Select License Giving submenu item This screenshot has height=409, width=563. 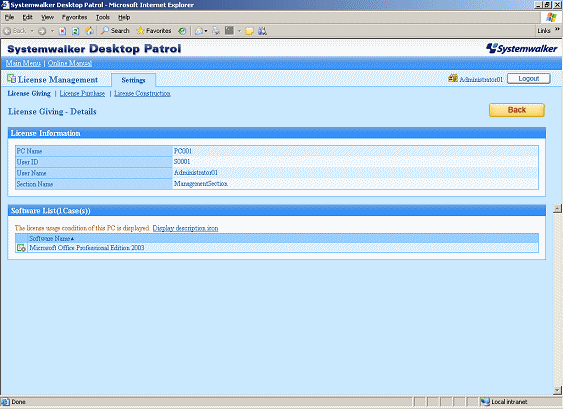pos(29,93)
